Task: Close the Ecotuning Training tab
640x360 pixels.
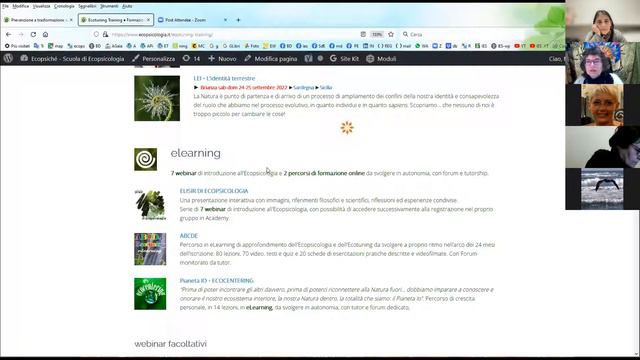Action: click(148, 20)
